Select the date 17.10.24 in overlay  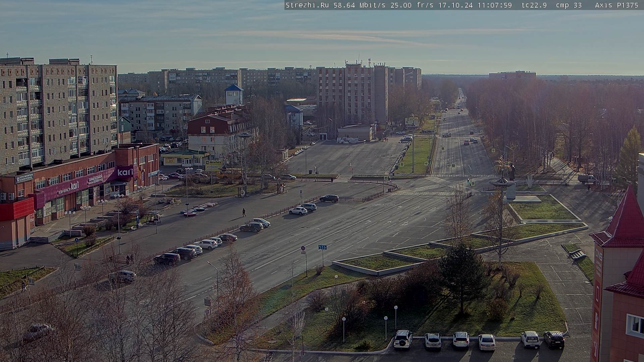pos(457,5)
